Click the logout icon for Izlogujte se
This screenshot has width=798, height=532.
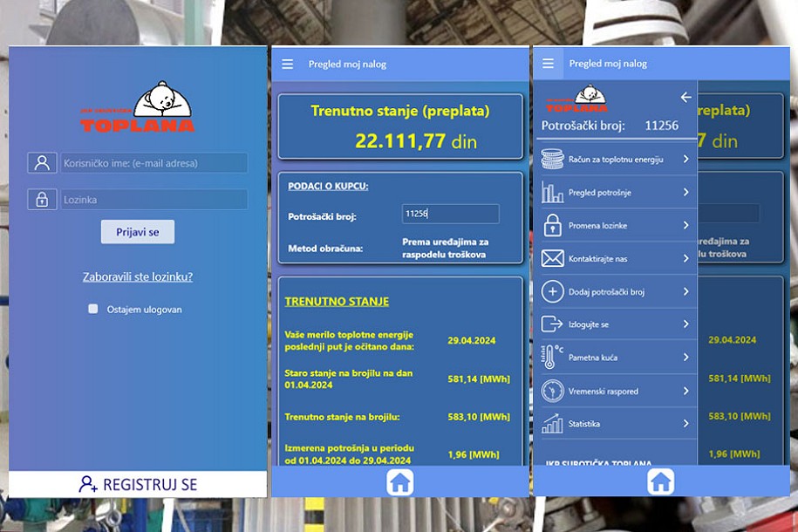[x=552, y=324]
